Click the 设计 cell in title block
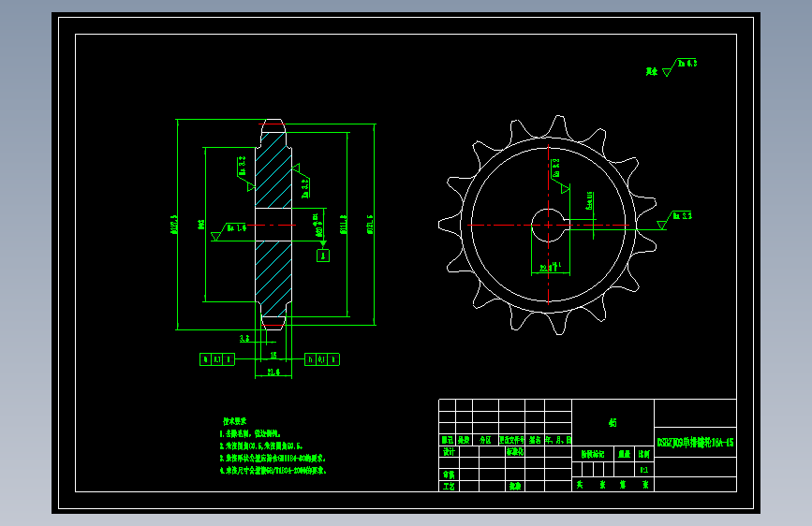Image resolution: width=812 pixels, height=526 pixels. [x=449, y=451]
